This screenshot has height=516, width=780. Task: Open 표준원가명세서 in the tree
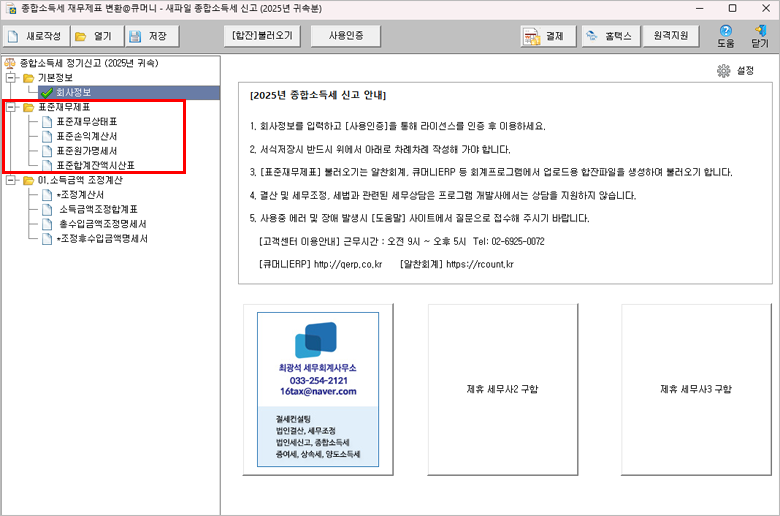tap(87, 151)
